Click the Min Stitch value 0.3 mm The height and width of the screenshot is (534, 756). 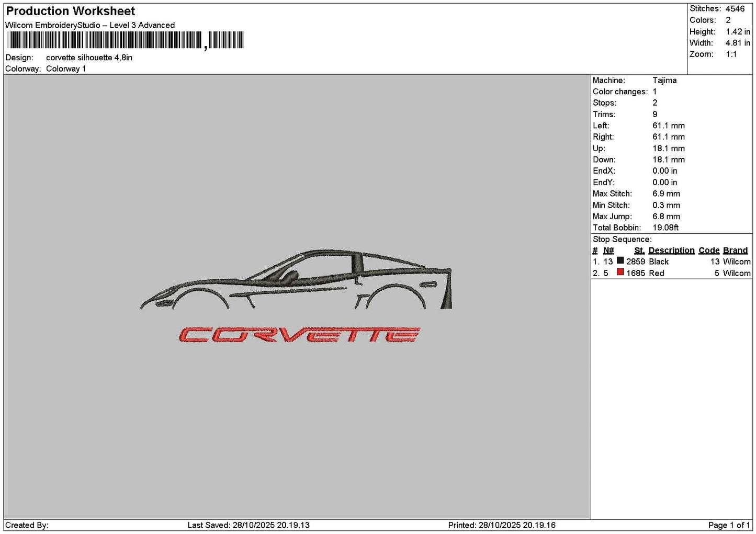[x=666, y=205]
